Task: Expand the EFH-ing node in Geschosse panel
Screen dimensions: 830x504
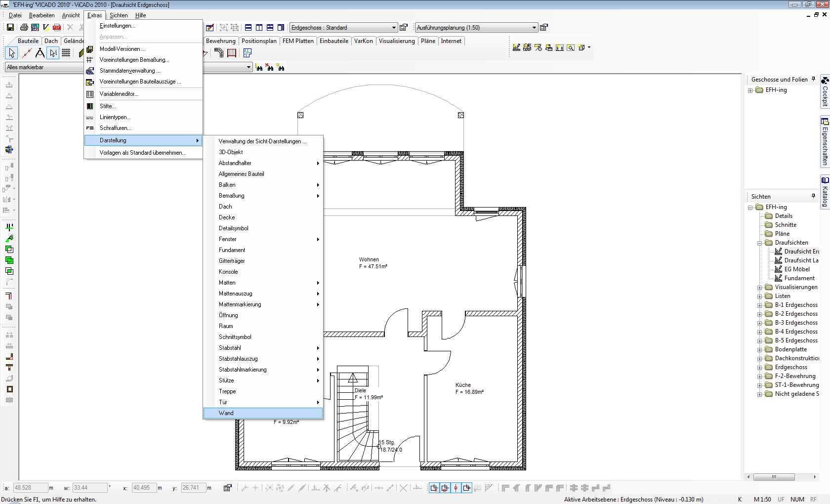Action: (750, 90)
